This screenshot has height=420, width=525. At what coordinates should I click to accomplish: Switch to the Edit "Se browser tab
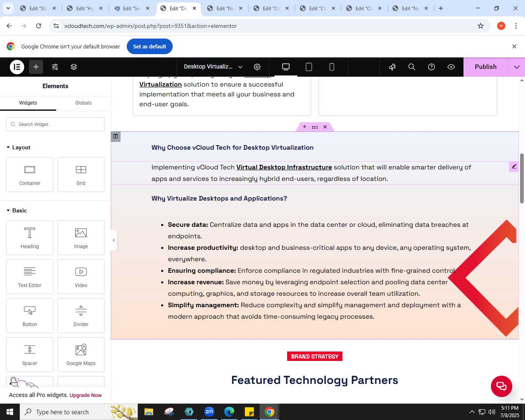point(132,8)
